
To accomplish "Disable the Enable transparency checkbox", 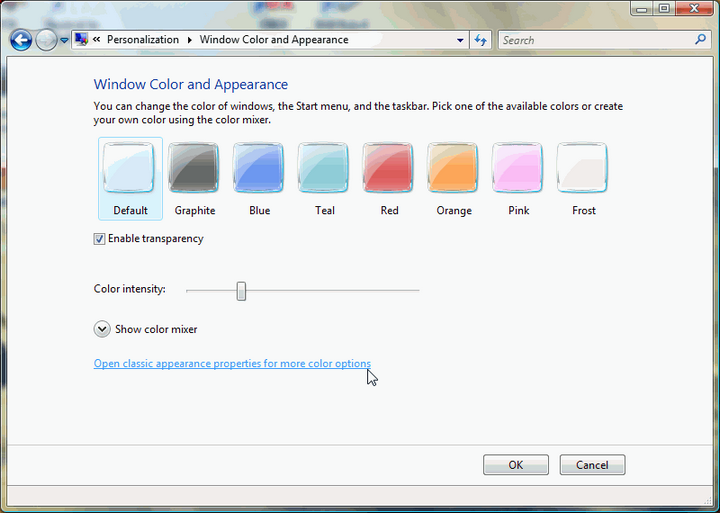I will tap(99, 239).
